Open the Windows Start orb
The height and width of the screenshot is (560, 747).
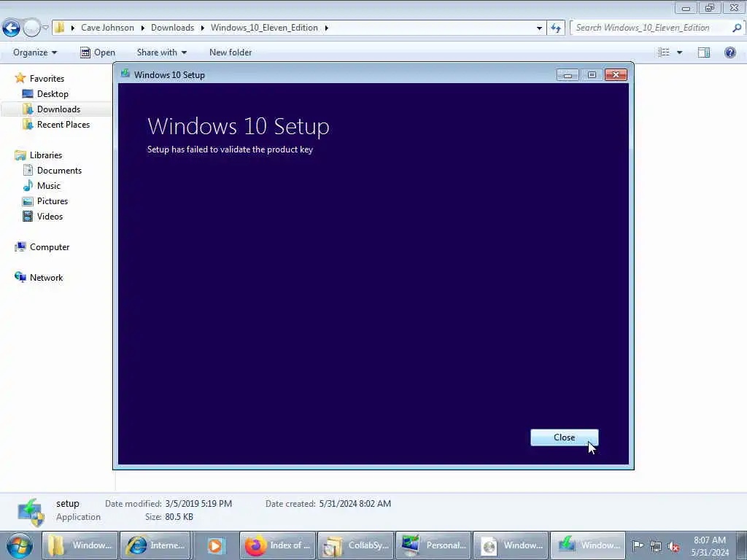[19, 545]
